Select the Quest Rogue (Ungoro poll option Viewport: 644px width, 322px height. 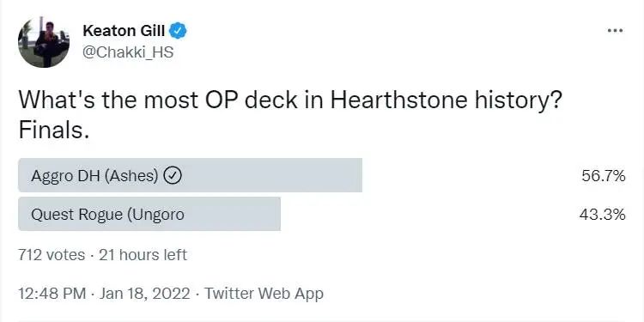[x=322, y=214]
